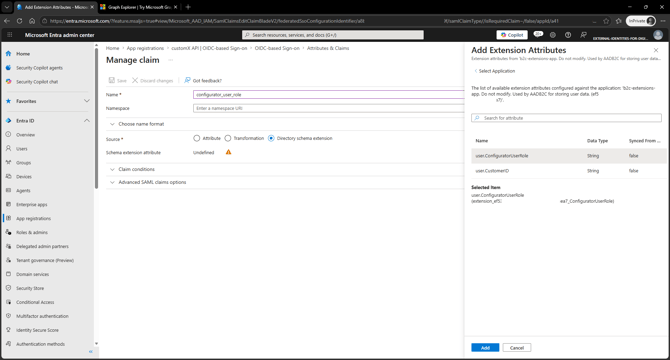Viewport: 670px width, 360px height.
Task: Select the Transformation source radio button
Action: pos(228,138)
